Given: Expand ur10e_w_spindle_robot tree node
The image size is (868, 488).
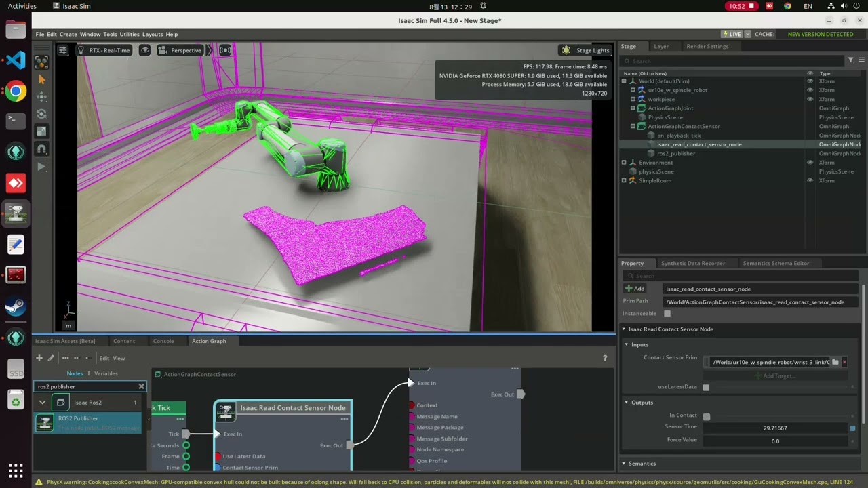Looking at the screenshot, I should 633,90.
